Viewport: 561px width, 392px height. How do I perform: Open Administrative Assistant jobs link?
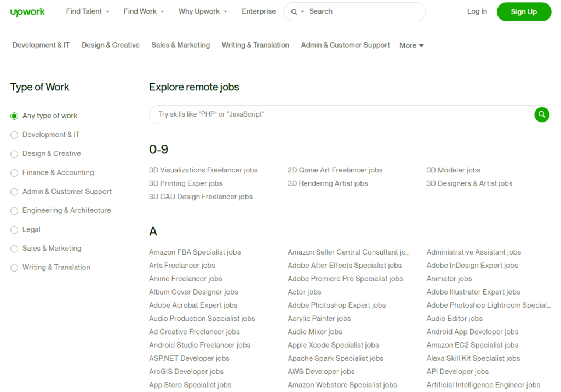coord(474,252)
